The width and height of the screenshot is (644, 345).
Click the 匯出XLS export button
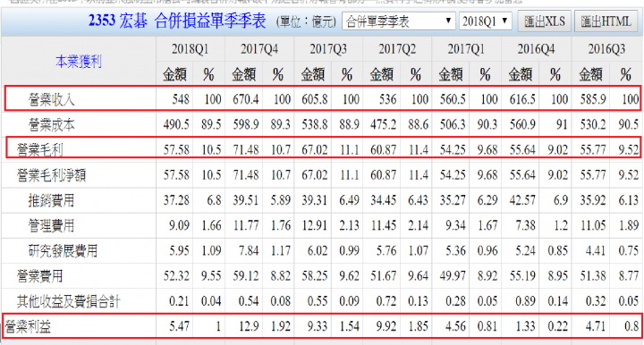coord(544,21)
